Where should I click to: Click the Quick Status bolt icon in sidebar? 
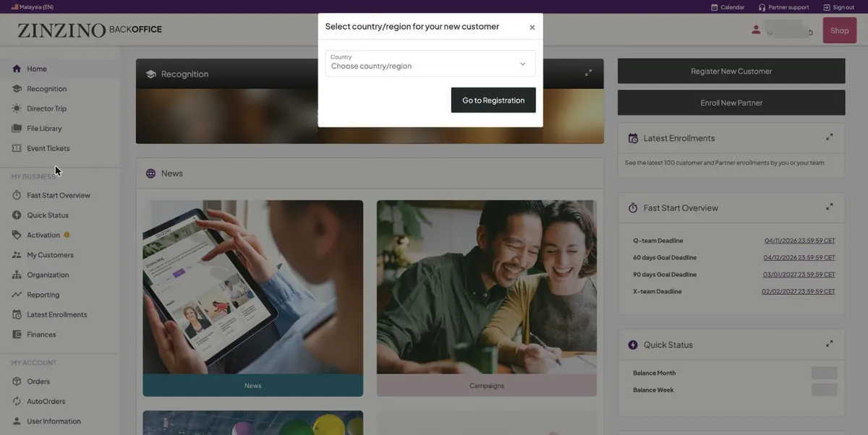pos(17,215)
